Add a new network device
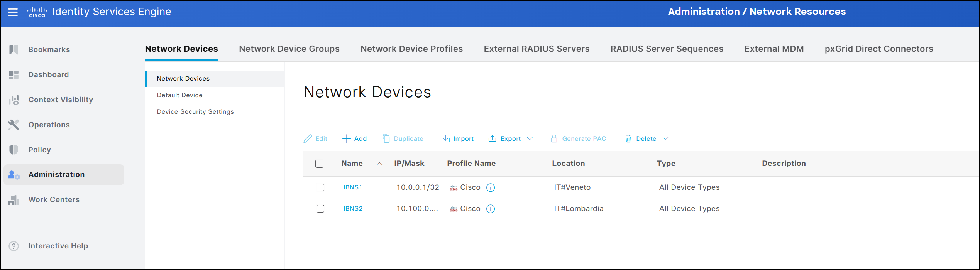The height and width of the screenshot is (270, 980). (355, 138)
